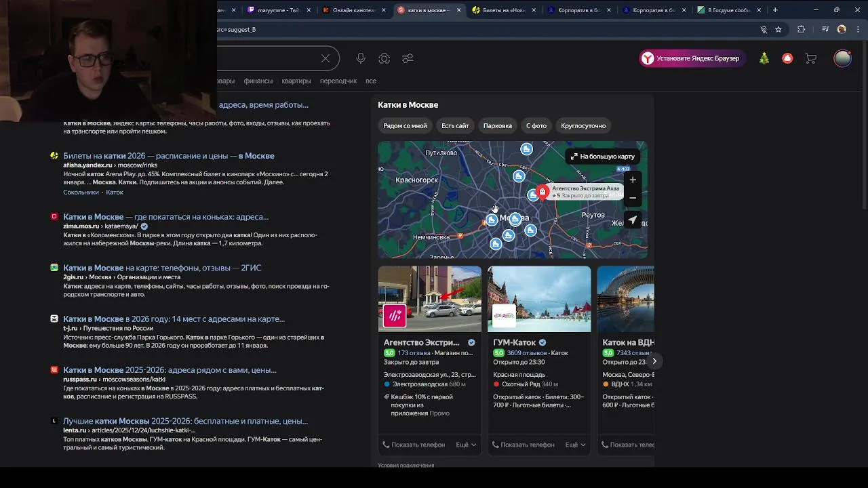Zoom out on the map
The image size is (868, 488).
[x=633, y=198]
